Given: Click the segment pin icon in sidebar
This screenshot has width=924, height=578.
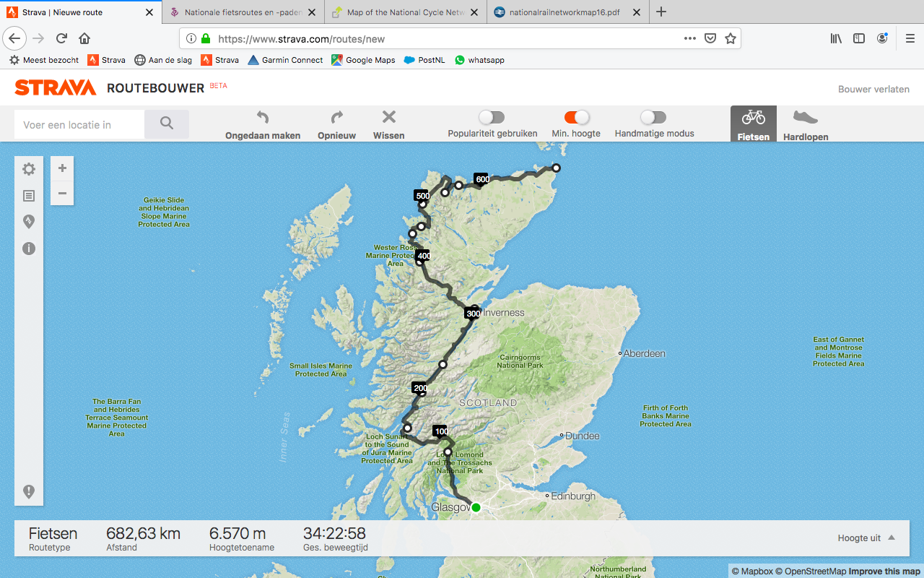Looking at the screenshot, I should tap(29, 222).
